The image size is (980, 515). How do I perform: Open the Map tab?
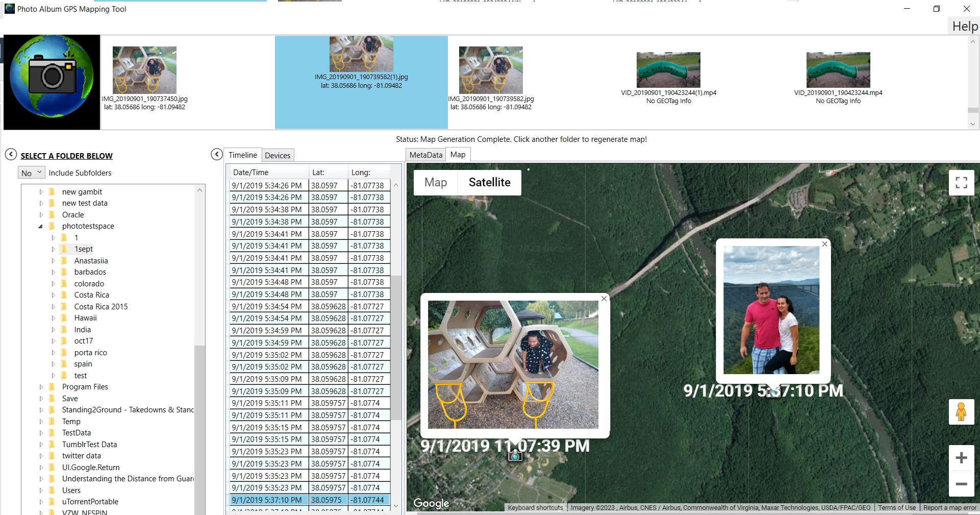point(458,155)
